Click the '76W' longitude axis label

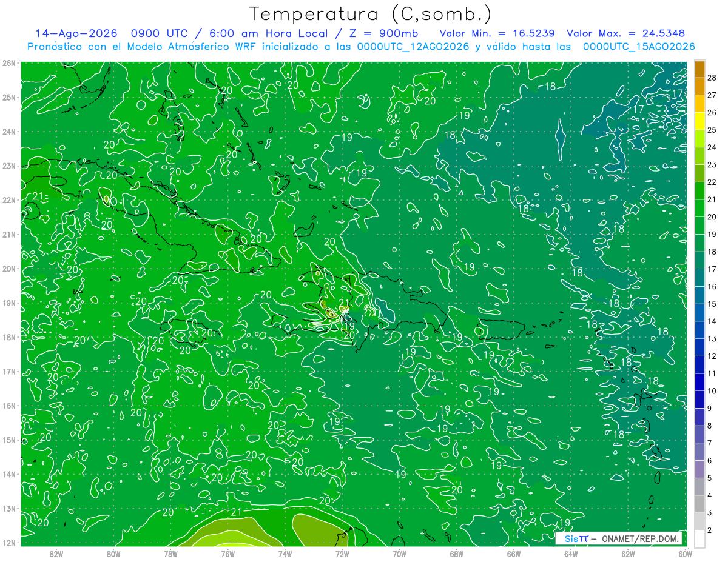coord(227,554)
